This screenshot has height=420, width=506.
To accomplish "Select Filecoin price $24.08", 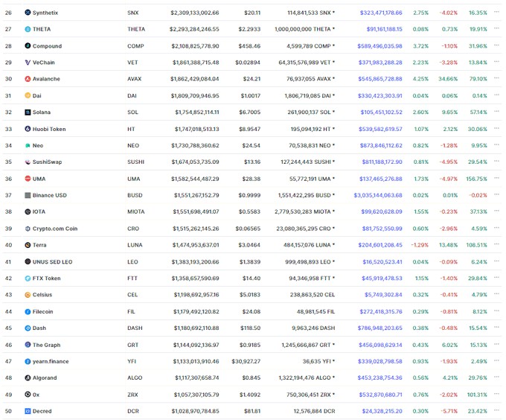I will (x=252, y=311).
